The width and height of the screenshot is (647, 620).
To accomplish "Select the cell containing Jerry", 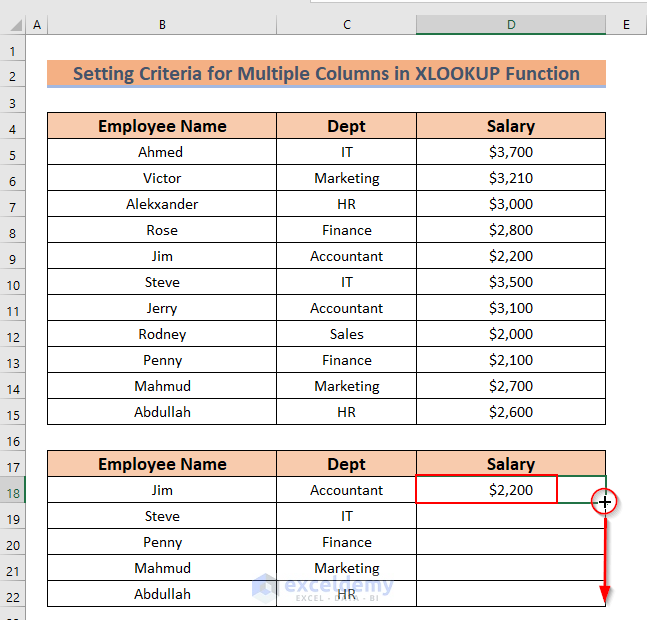I will [x=162, y=308].
